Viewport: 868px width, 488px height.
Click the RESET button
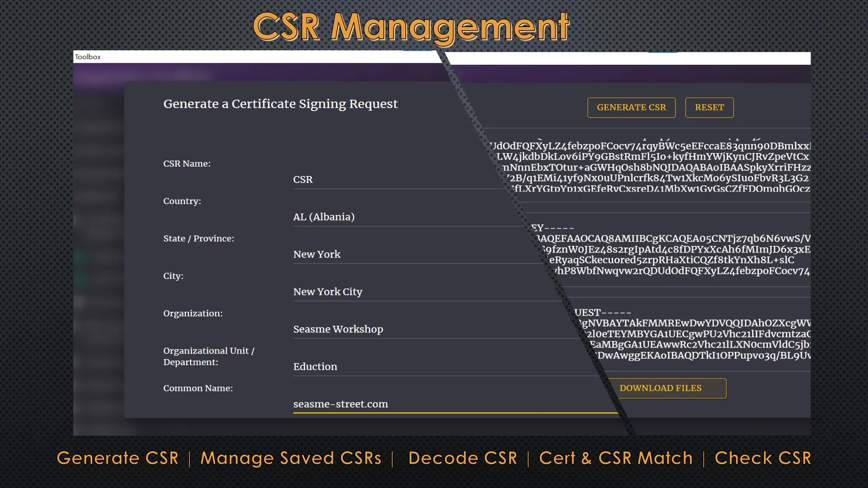click(709, 108)
